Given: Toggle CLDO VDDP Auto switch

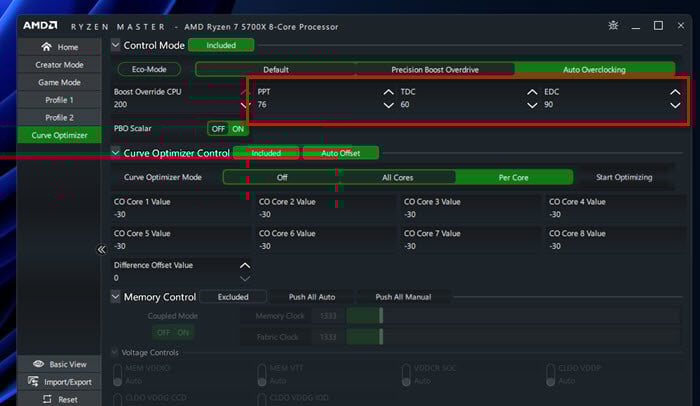Looking at the screenshot, I should click(550, 375).
